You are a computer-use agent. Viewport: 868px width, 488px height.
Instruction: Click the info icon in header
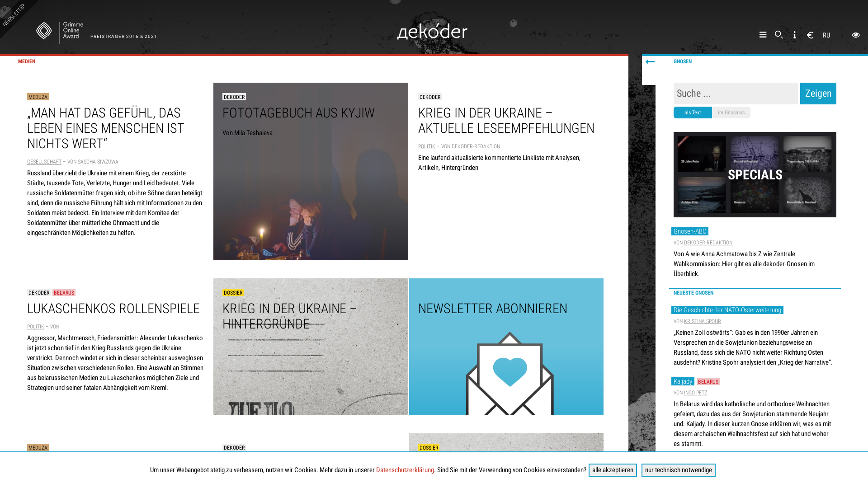click(x=795, y=35)
